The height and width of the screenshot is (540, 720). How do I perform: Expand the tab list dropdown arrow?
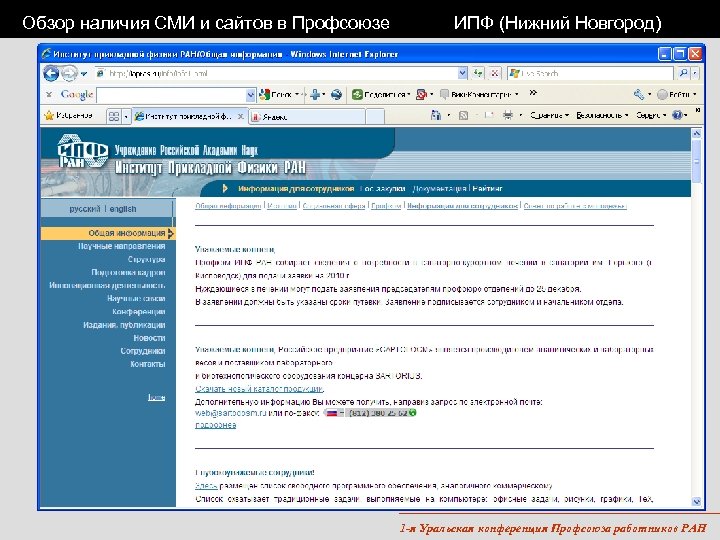point(126,116)
